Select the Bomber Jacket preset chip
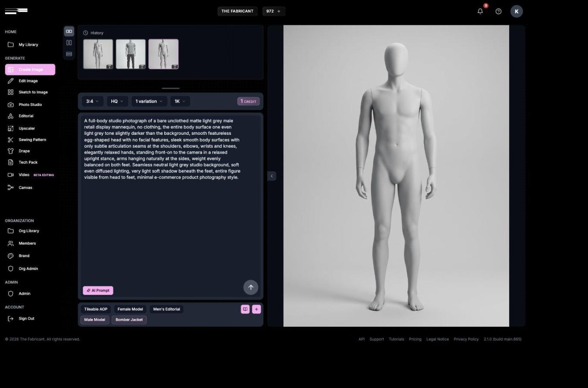Screen dimensions: 588x388 pos(129,320)
